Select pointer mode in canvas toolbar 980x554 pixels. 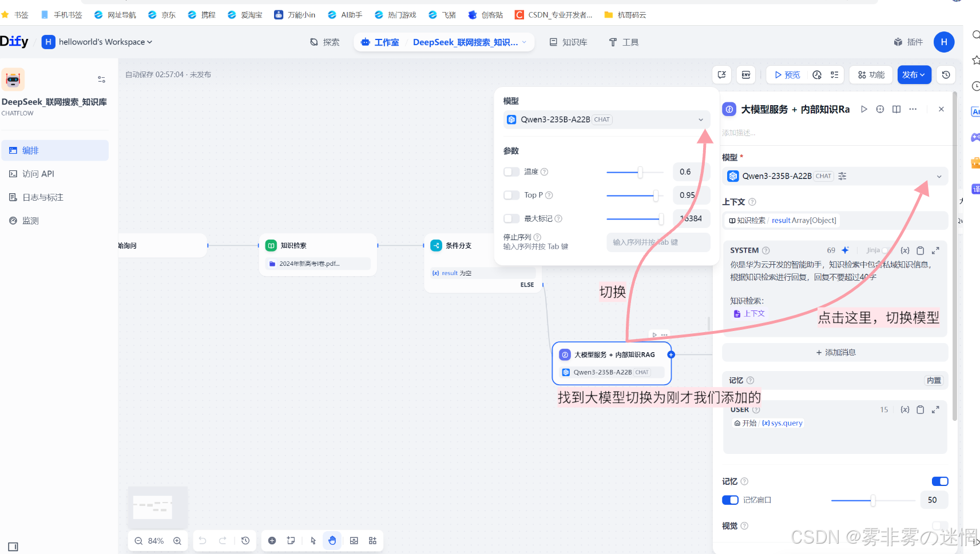pos(313,541)
